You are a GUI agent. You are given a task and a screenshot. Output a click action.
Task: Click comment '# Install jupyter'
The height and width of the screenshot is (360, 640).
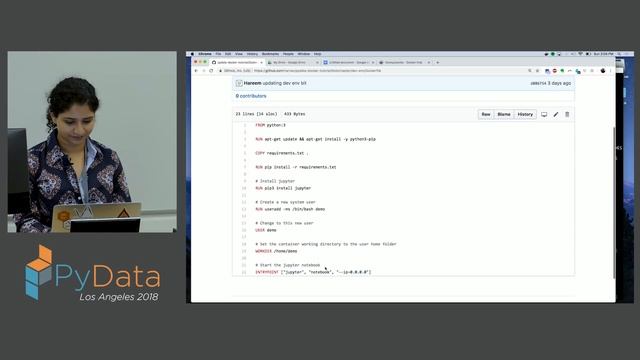click(275, 181)
